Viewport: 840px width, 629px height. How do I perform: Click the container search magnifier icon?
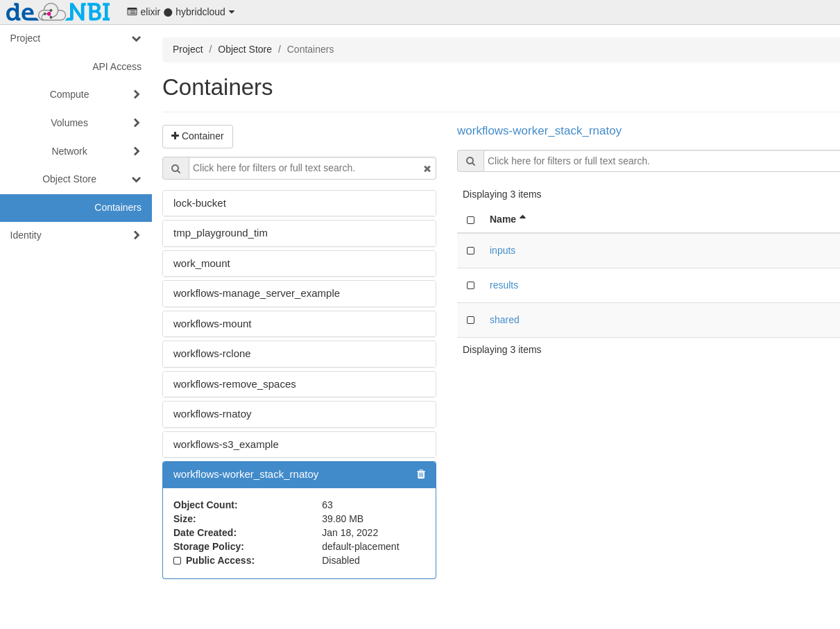(175, 169)
